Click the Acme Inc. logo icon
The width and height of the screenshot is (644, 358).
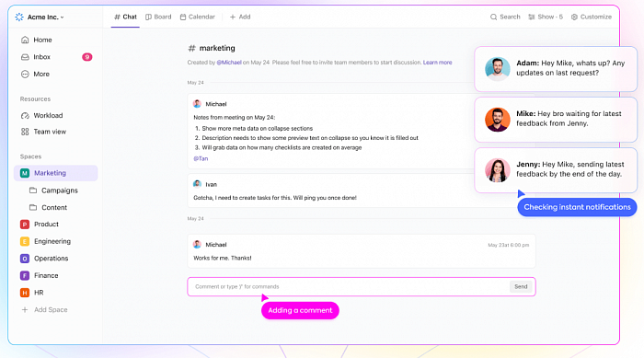[19, 17]
